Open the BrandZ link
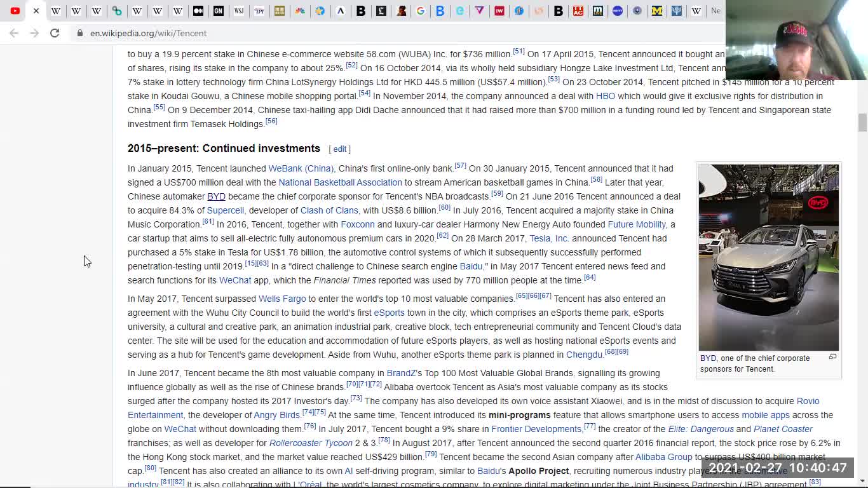This screenshot has height=488, width=868. tap(401, 373)
